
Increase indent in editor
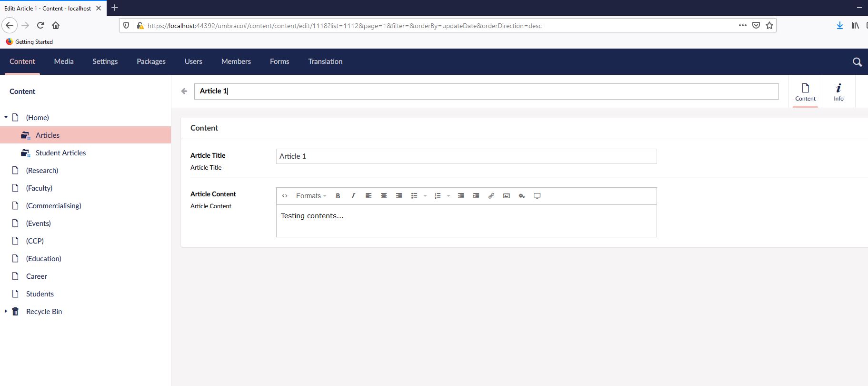tap(476, 196)
